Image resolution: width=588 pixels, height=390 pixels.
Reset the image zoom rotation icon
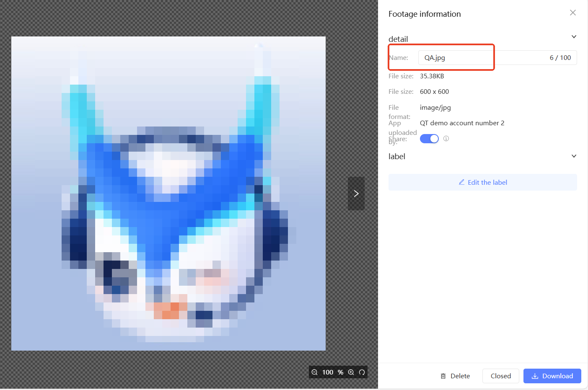(362, 372)
